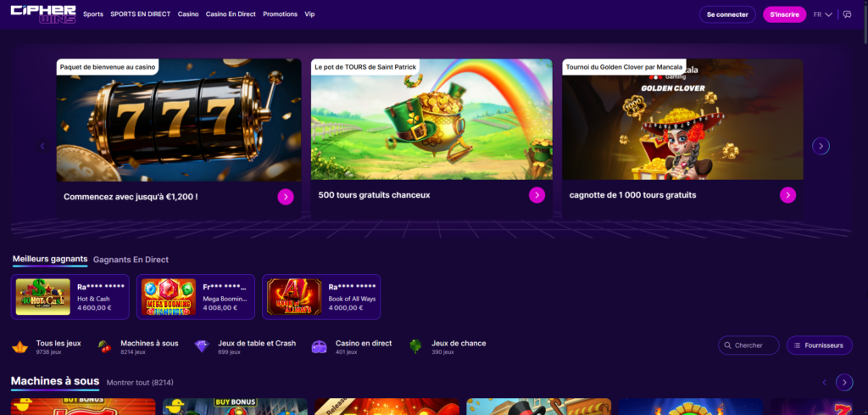Click the pink arrow on 500 tours gratuits banner
The height and width of the screenshot is (415, 868).
click(x=537, y=195)
